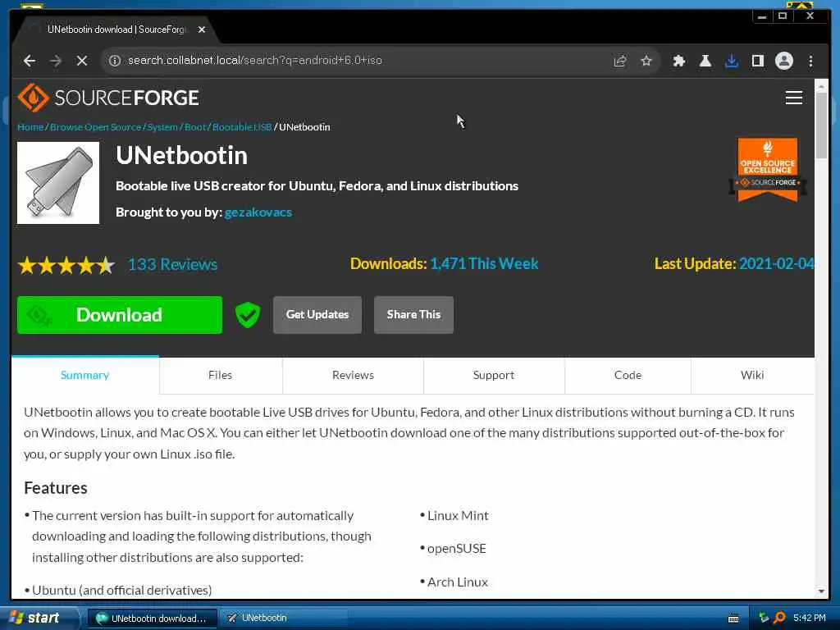
Task: Stop page loading with X button
Action: pyautogui.click(x=82, y=61)
